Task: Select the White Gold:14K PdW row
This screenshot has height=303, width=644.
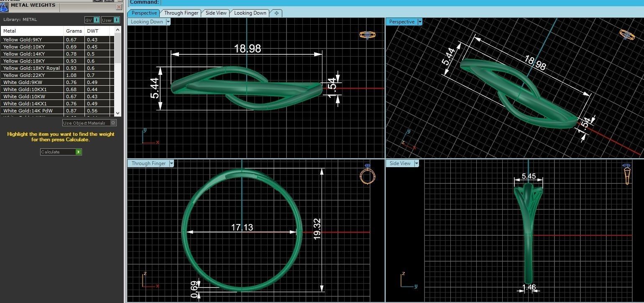Action: tap(58, 111)
